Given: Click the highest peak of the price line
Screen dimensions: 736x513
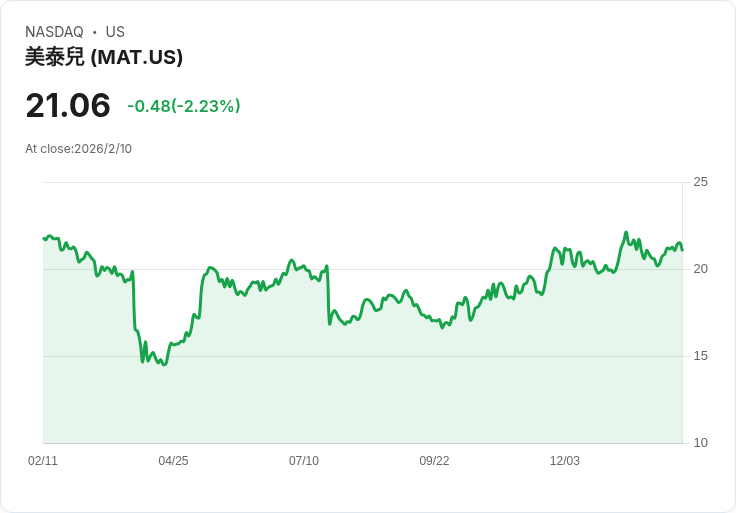Looking at the screenshot, I should coord(626,232).
